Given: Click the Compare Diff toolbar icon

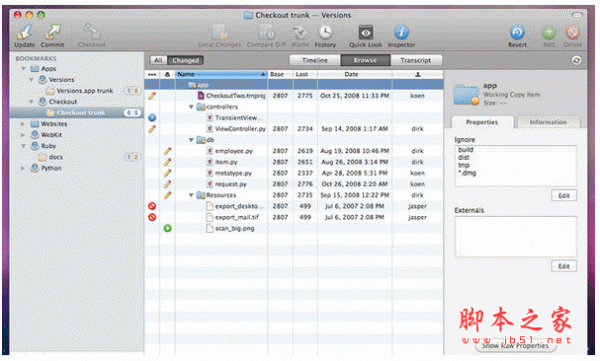Looking at the screenshot, I should click(x=266, y=32).
